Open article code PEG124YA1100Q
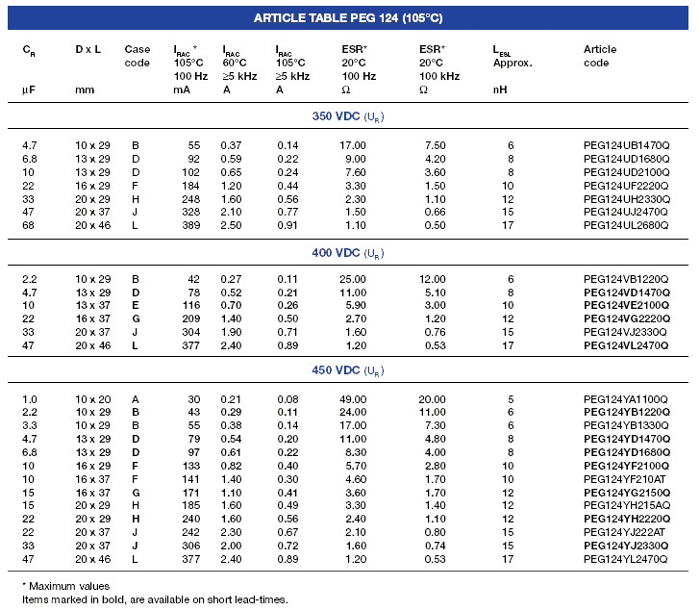 click(626, 399)
